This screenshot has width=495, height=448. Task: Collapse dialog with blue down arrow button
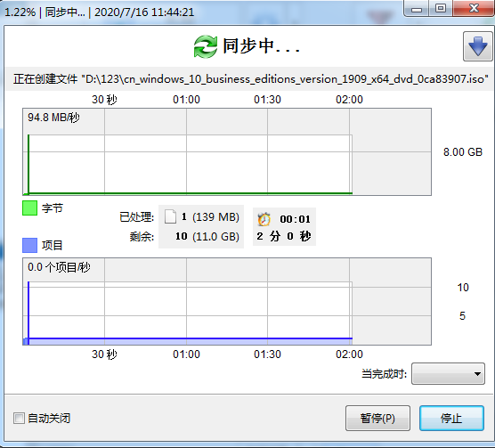(477, 46)
